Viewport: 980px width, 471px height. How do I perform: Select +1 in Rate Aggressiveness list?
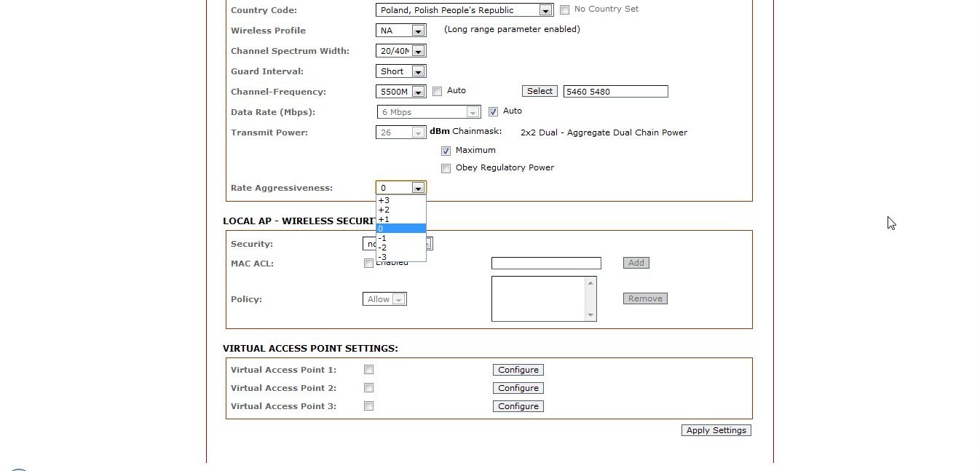(x=400, y=219)
